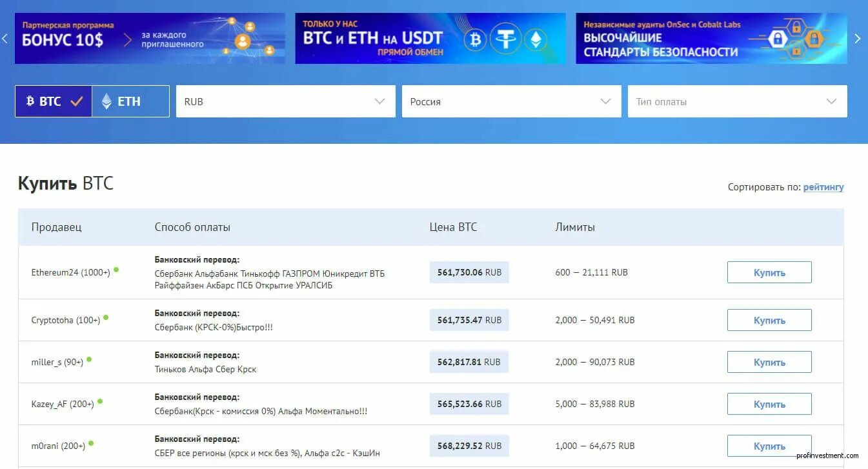Viewport: 868px width, 469px height.
Task: Open seller miller_s (90+) profile
Action: (x=57, y=362)
